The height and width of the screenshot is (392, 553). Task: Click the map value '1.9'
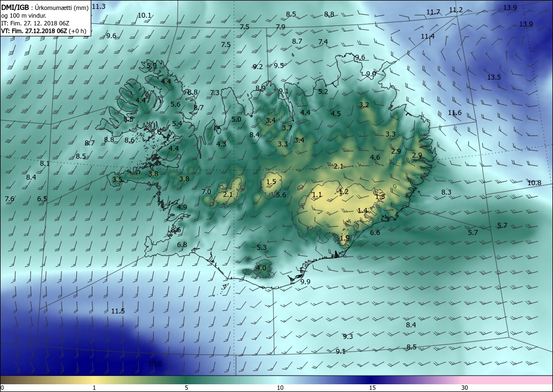[345, 238]
